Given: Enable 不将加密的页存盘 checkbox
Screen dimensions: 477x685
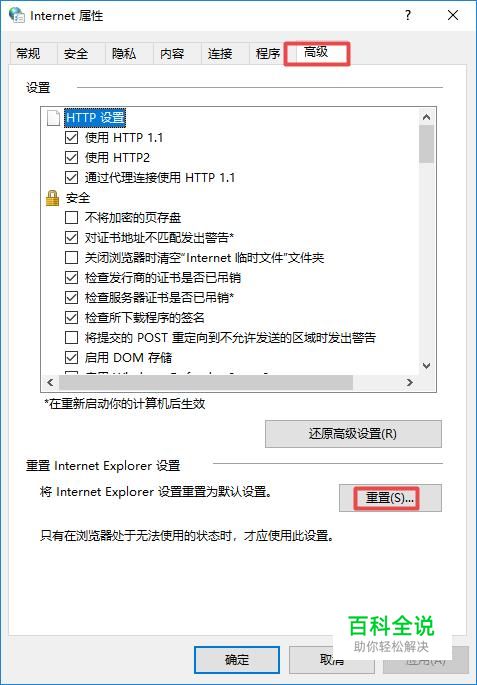Looking at the screenshot, I should [71, 218].
